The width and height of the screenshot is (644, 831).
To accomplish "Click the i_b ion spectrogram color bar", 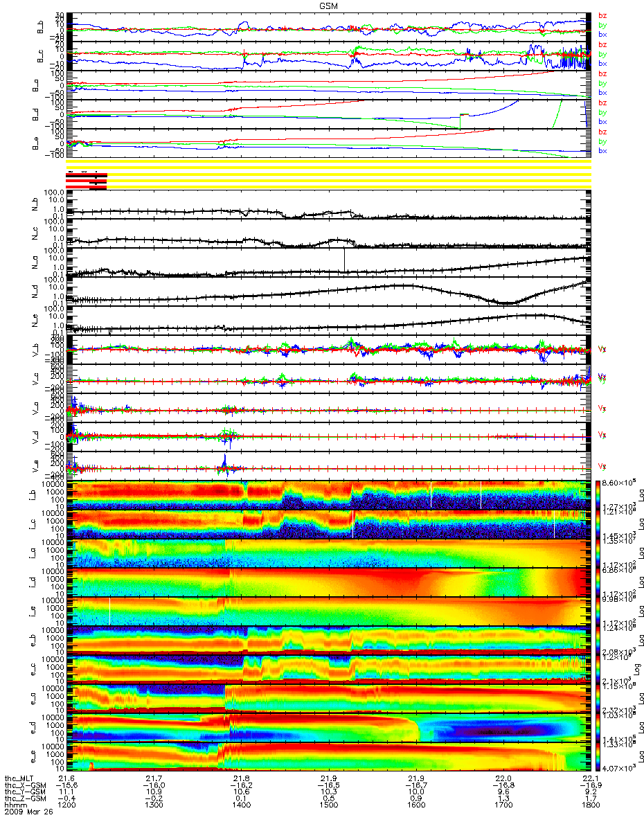I will point(598,494).
